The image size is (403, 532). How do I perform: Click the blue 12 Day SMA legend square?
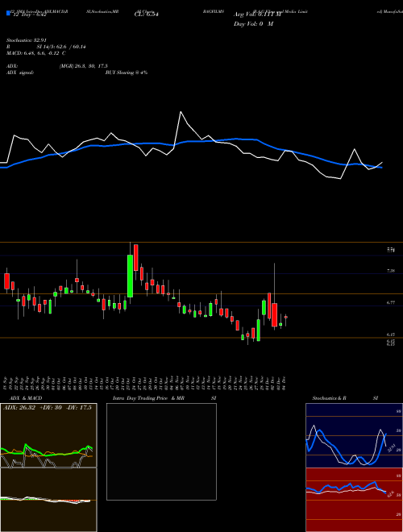coord(8,14)
